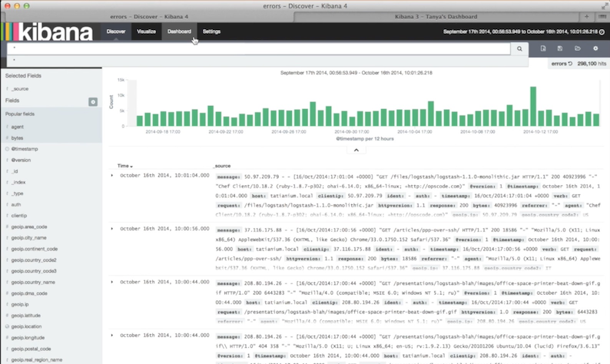Select the @timestamp field
The width and height of the screenshot is (610, 364).
(x=25, y=149)
